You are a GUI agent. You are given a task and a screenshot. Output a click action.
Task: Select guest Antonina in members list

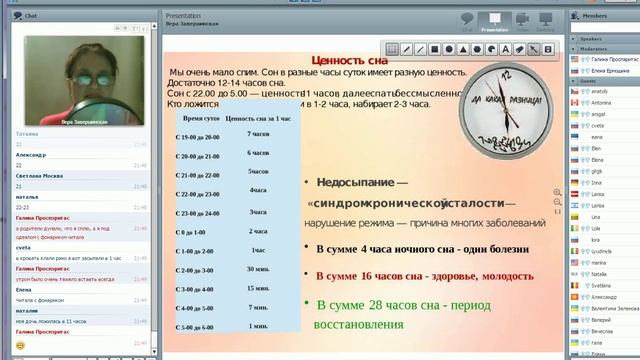pos(605,103)
